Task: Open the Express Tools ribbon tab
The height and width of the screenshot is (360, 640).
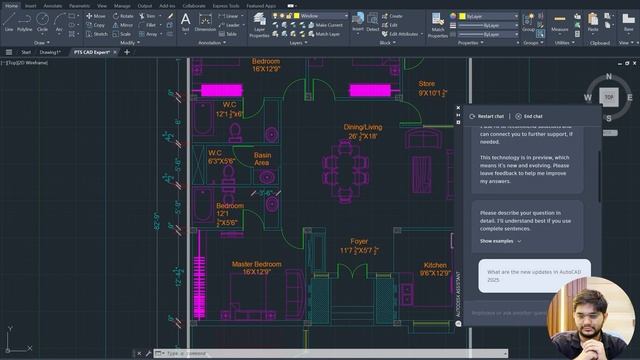Action: (x=226, y=6)
